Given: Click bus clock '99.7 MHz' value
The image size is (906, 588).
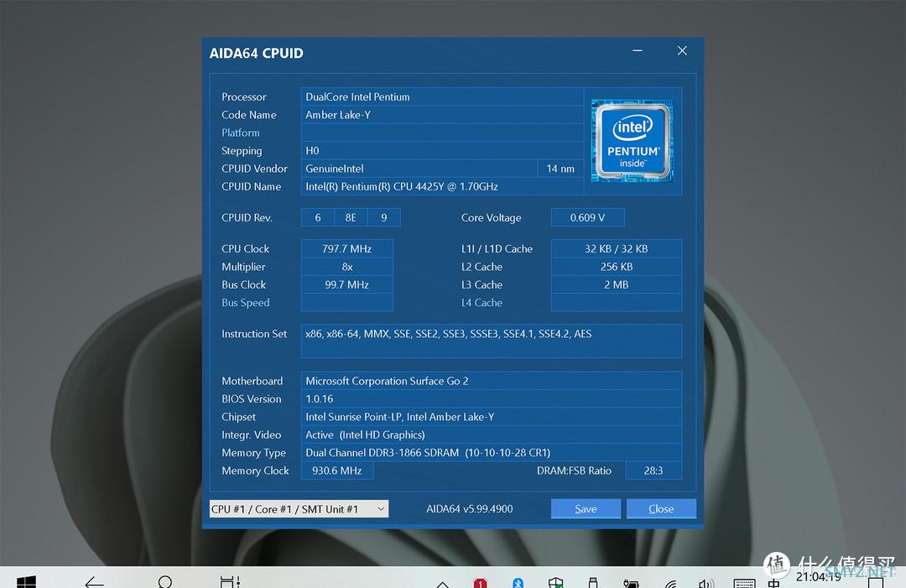Looking at the screenshot, I should click(x=346, y=284).
